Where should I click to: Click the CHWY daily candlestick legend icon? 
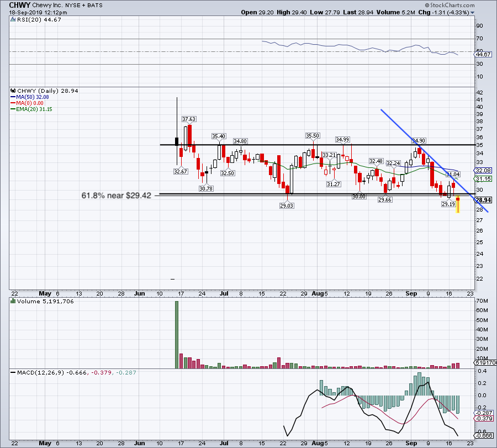[x=13, y=91]
